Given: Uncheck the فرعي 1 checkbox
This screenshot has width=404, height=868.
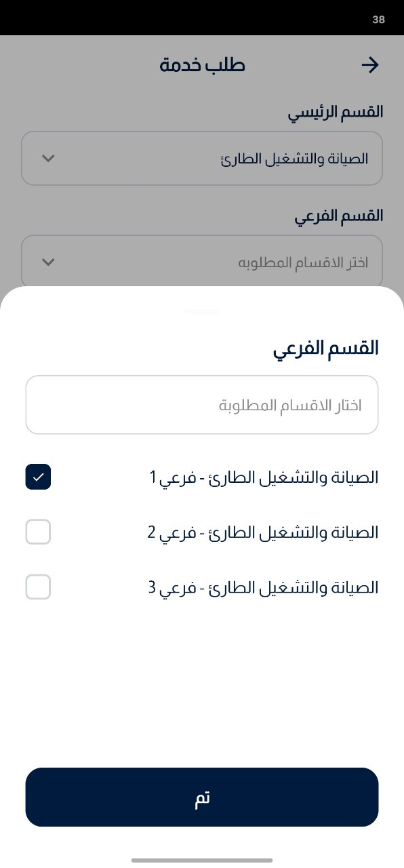Looking at the screenshot, I should click(x=38, y=477).
